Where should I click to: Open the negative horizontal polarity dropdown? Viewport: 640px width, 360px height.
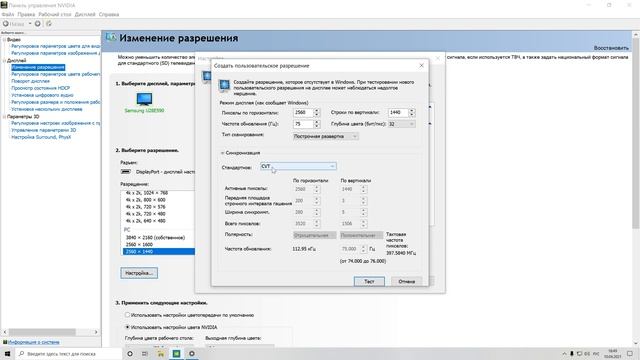tap(315, 235)
